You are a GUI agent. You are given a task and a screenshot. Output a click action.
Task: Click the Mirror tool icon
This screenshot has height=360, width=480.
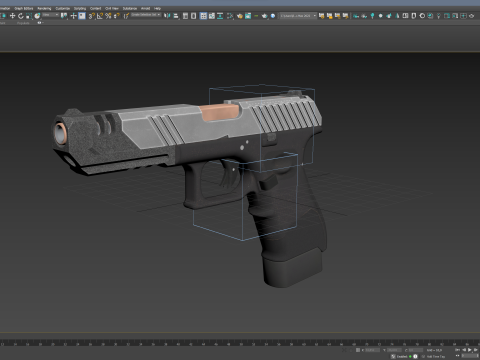click(x=167, y=16)
